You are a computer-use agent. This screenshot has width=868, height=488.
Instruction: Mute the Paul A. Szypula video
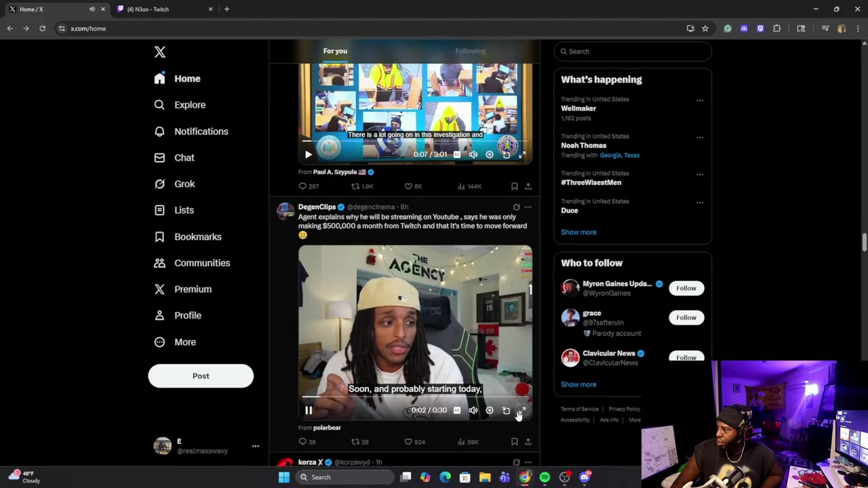[x=473, y=155]
